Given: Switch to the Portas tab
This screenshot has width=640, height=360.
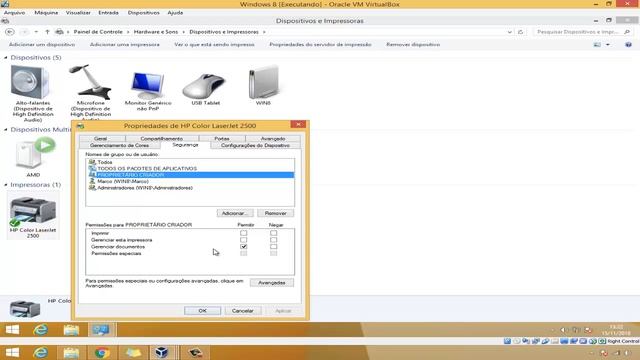Looking at the screenshot, I should point(222,139).
